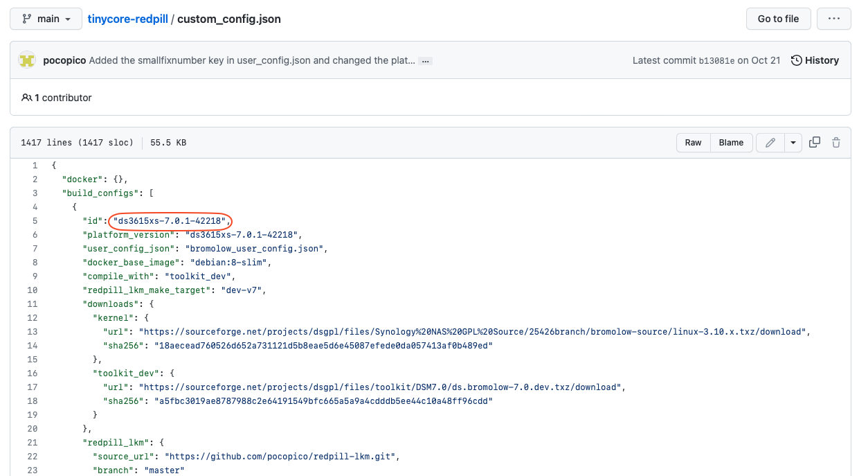The height and width of the screenshot is (476, 868).
Task: Click pocopico's avatar image
Action: [27, 60]
